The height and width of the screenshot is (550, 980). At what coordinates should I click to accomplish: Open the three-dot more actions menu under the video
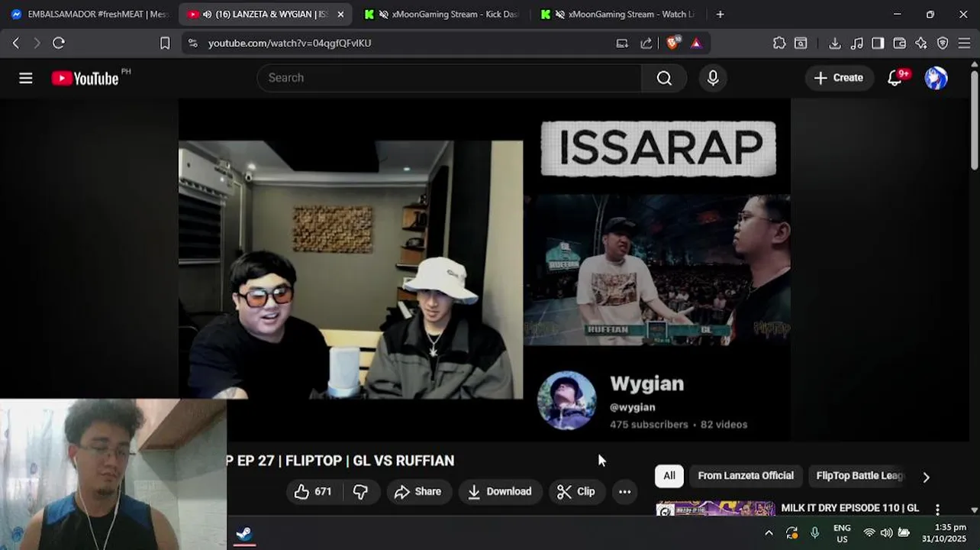[624, 491]
